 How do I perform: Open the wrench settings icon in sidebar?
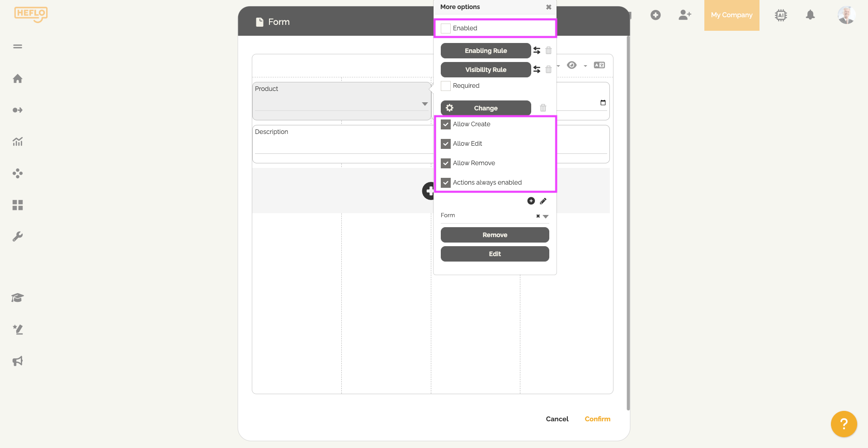click(18, 237)
